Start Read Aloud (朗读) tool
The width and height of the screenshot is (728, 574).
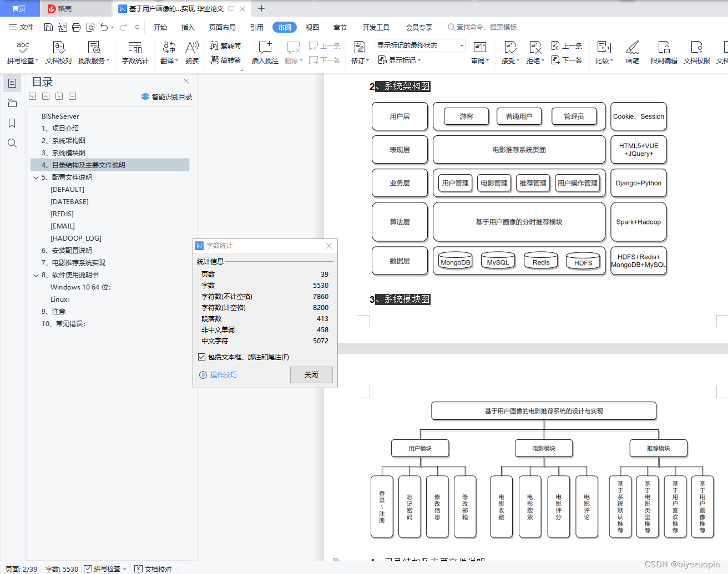pyautogui.click(x=192, y=53)
